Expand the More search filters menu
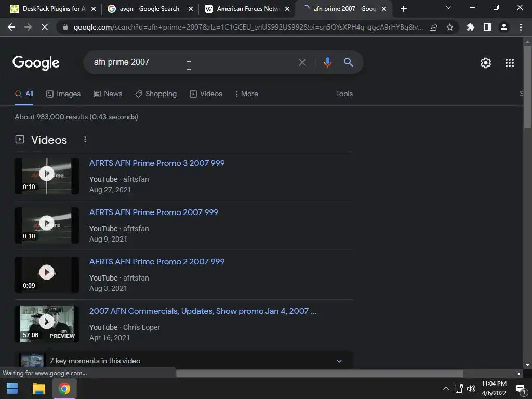 (246, 94)
